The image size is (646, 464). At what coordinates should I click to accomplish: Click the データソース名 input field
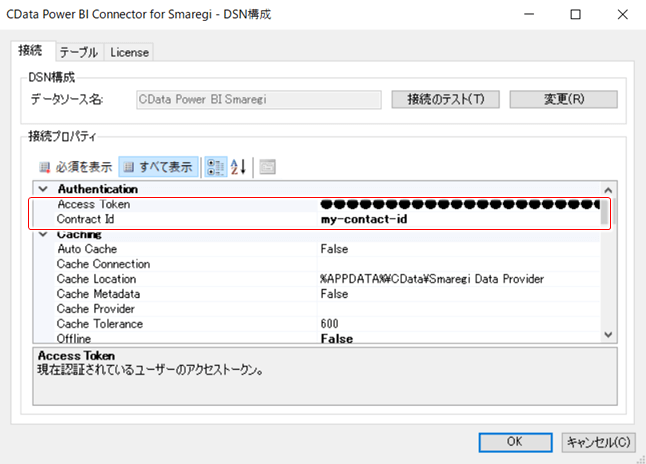click(x=259, y=99)
